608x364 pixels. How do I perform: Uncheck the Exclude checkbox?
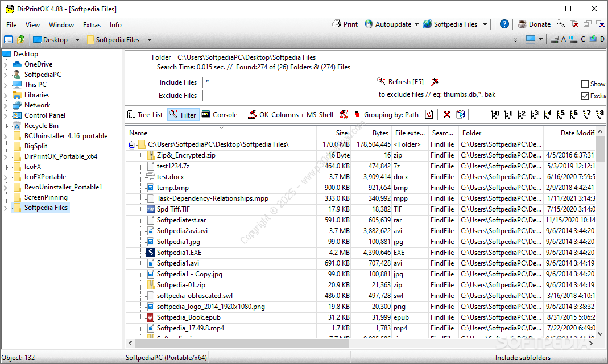pyautogui.click(x=585, y=96)
